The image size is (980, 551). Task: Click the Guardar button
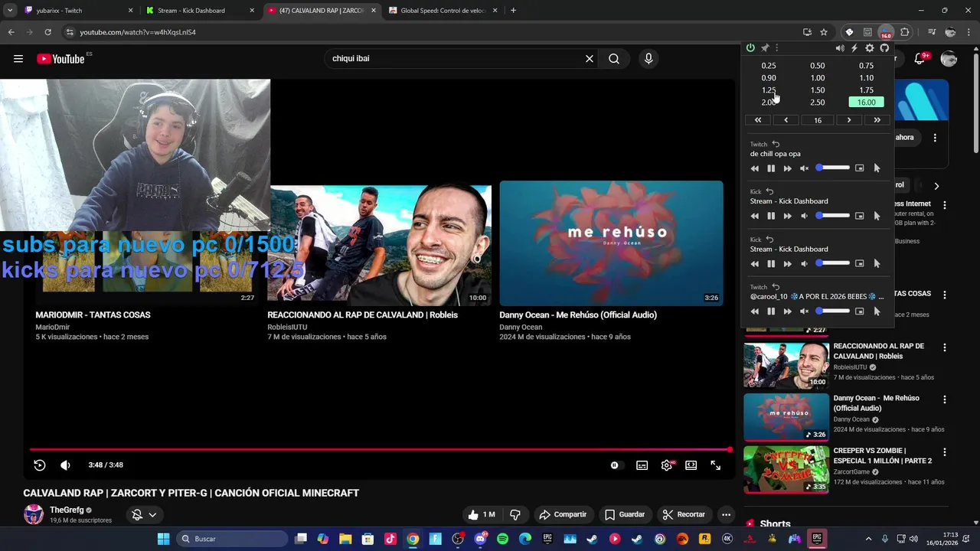[x=625, y=515]
